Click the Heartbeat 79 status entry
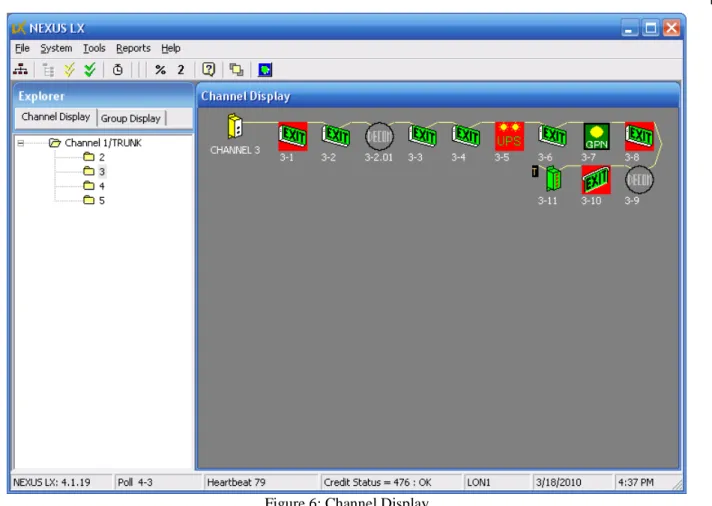This screenshot has width=712, height=506. tap(261, 482)
